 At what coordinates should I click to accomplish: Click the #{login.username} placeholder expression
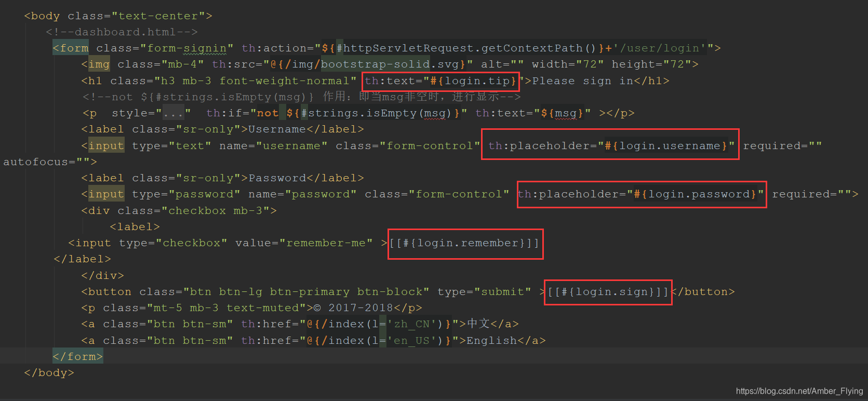(666, 146)
